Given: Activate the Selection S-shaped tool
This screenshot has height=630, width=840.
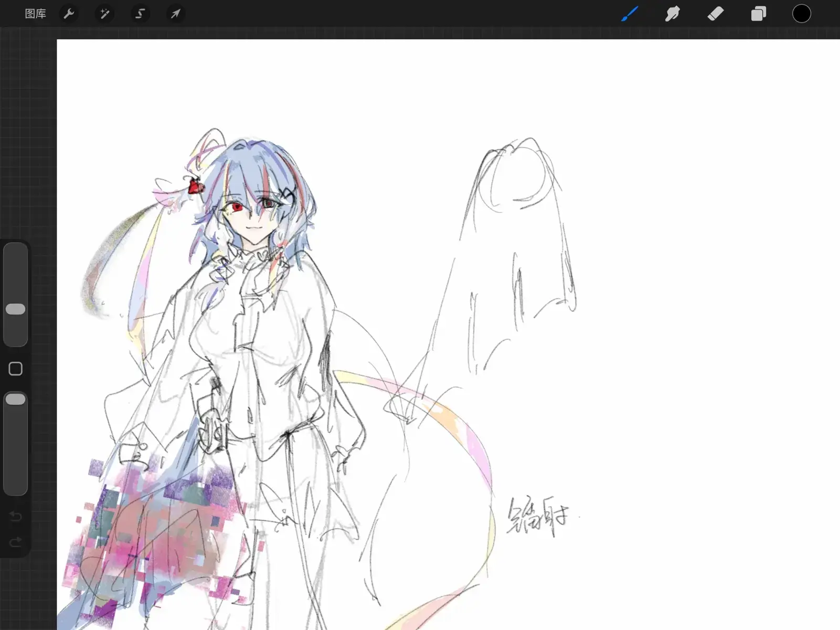Looking at the screenshot, I should (140, 14).
